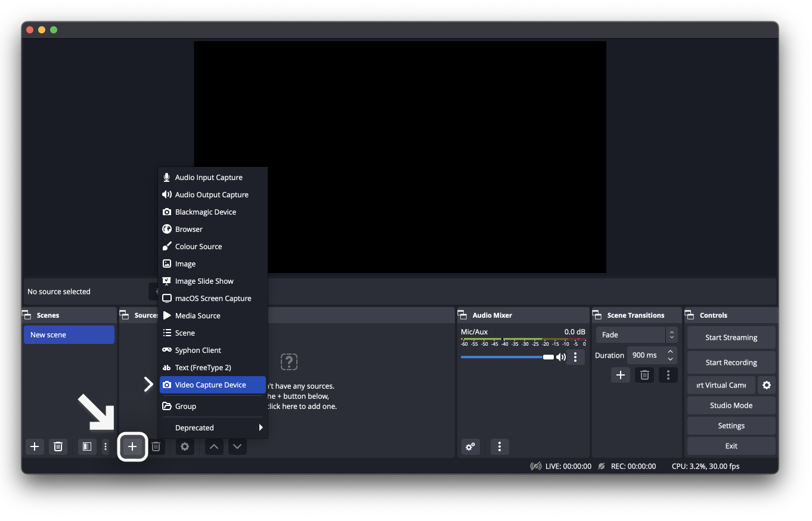Image resolution: width=812 pixels, height=521 pixels.
Task: Move source down with arrow button
Action: 237,446
